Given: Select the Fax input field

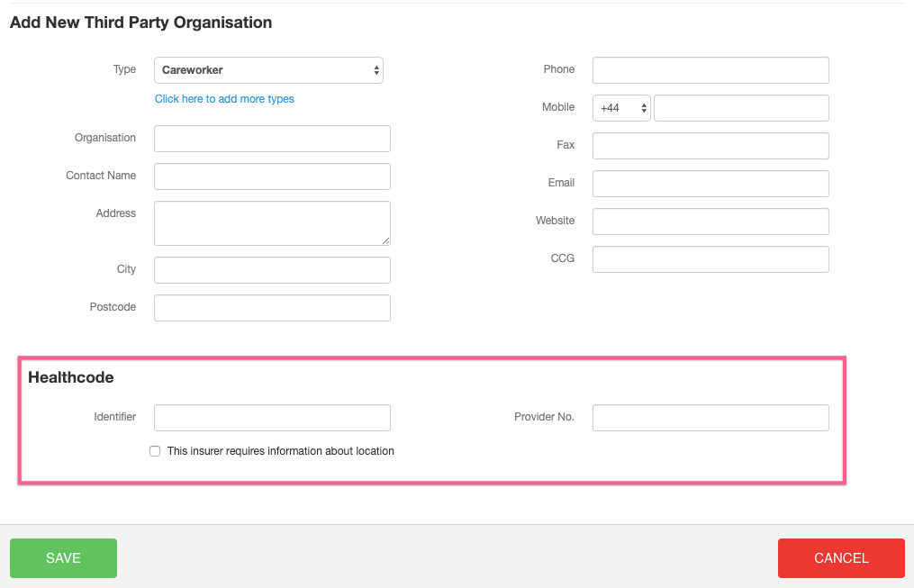Looking at the screenshot, I should 710,146.
